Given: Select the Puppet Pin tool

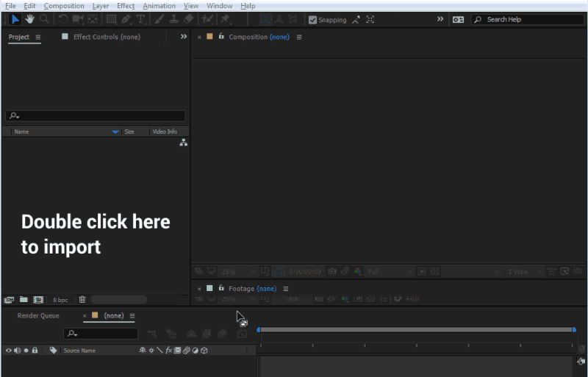Looking at the screenshot, I should point(225,19).
